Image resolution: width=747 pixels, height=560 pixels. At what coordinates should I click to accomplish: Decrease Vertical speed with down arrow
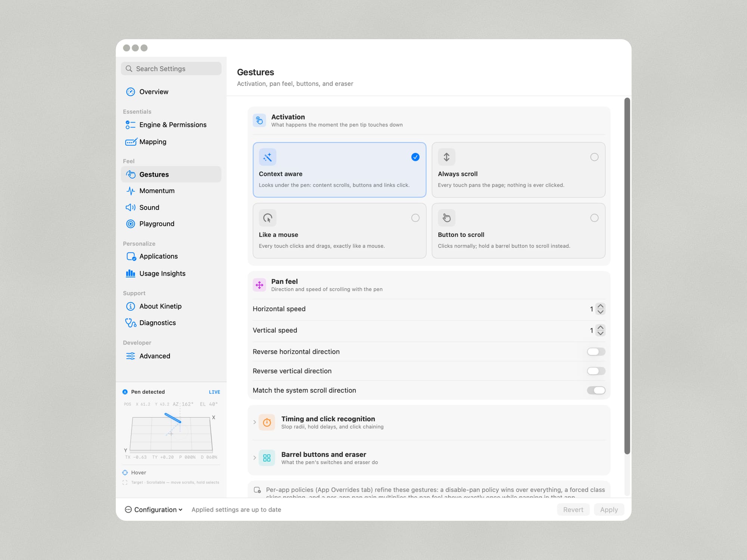pos(600,333)
